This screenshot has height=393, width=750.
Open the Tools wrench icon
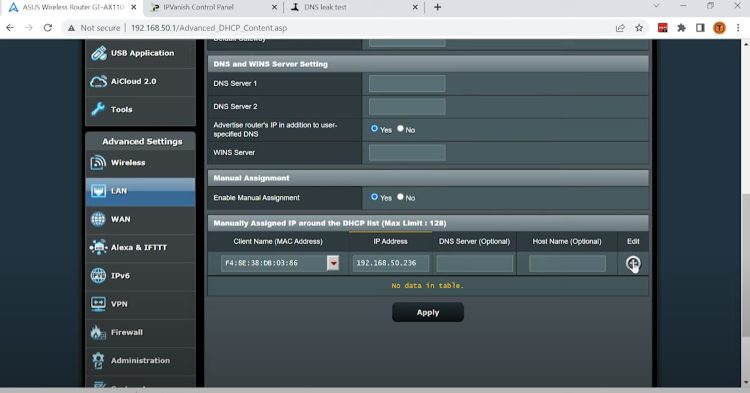click(x=99, y=109)
